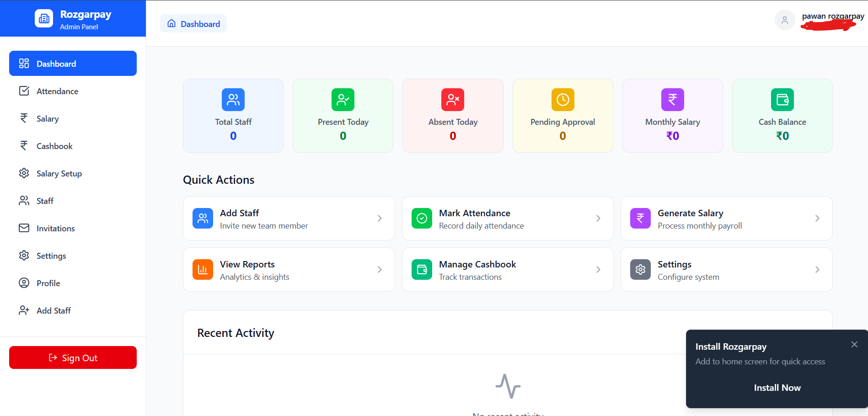Click the activity pulse icon in Recent Activity
Image resolution: width=868 pixels, height=416 pixels.
click(x=508, y=386)
